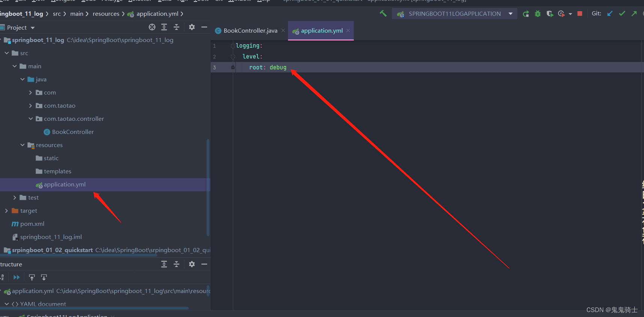The image size is (644, 317).
Task: Build project with the hammer icon
Action: pos(383,14)
